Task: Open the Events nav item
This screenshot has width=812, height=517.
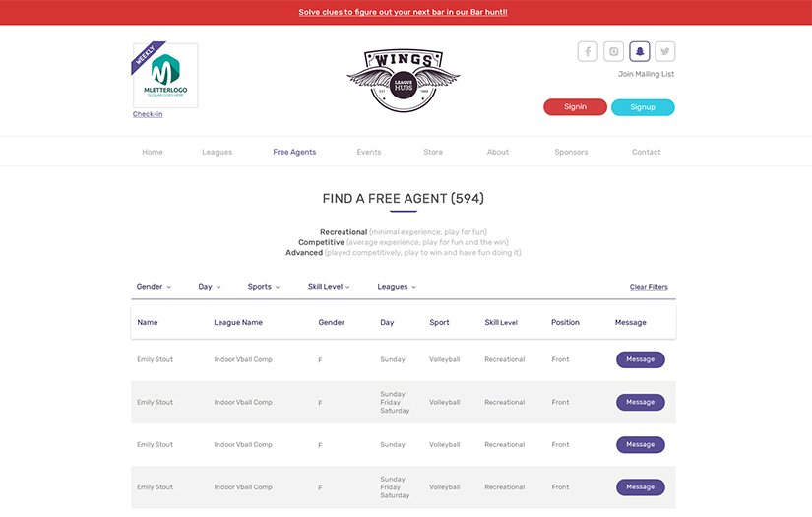Action: [x=369, y=152]
